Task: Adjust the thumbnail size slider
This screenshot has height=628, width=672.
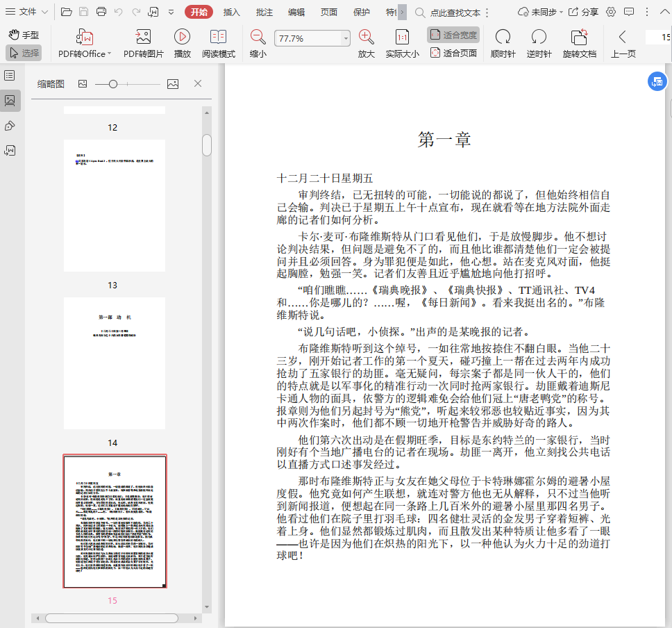Action: click(x=112, y=84)
